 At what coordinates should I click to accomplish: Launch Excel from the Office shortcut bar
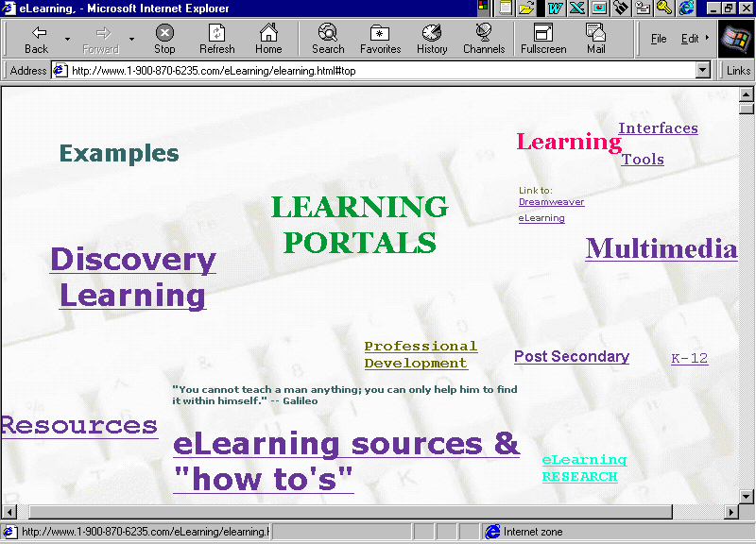[x=577, y=8]
